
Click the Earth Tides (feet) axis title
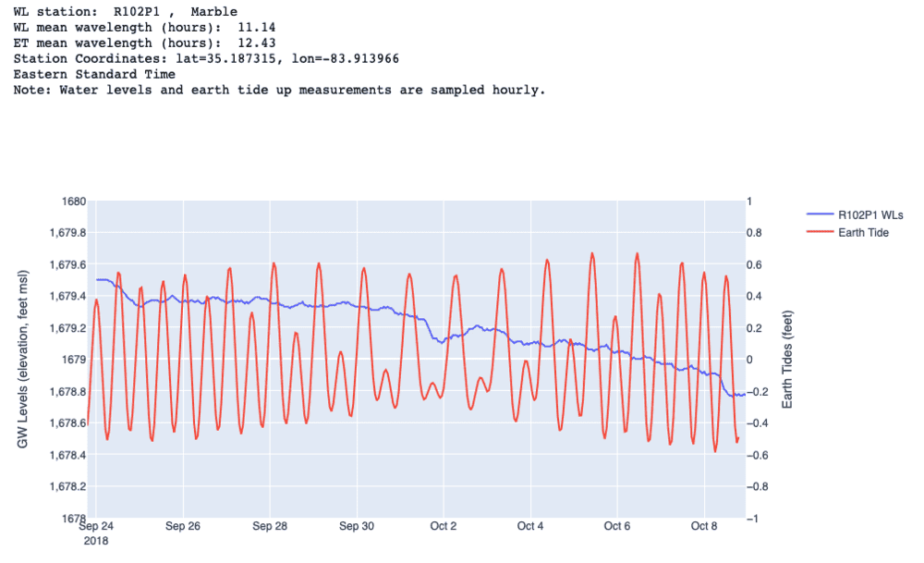[787, 361]
